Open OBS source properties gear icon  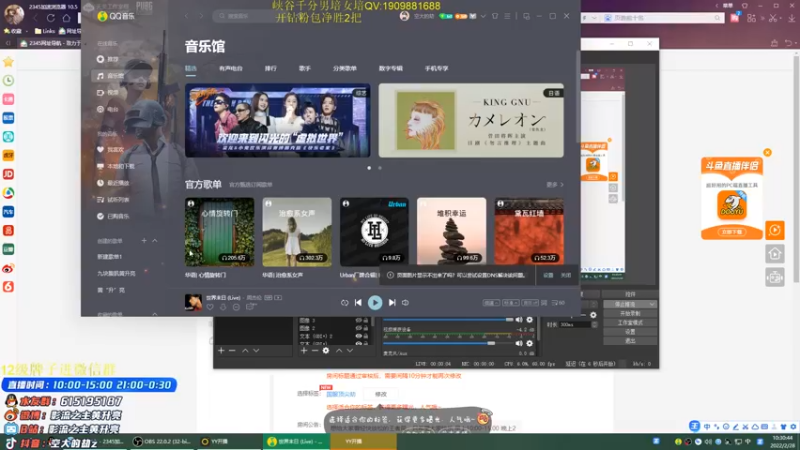pos(326,351)
